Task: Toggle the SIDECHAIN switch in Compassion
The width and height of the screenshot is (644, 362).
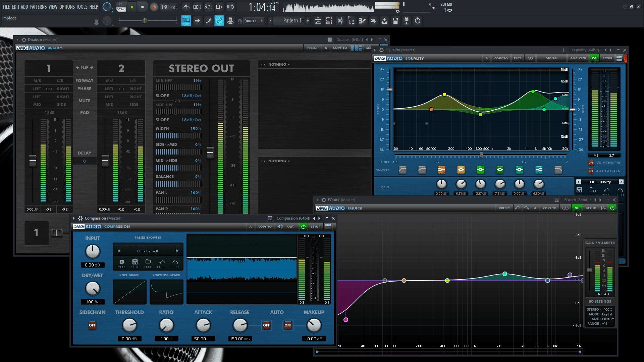Action: point(92,325)
